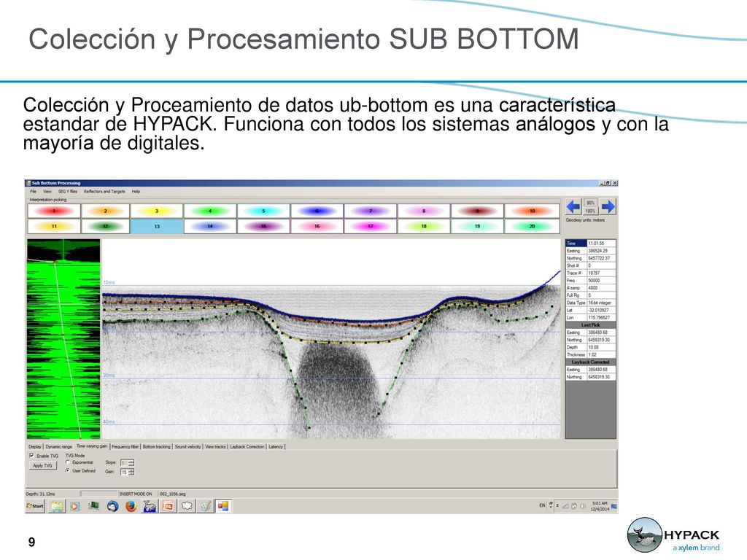747x560 pixels.
Task: Pick dark purple reflector swatch 15
Action: point(263,226)
